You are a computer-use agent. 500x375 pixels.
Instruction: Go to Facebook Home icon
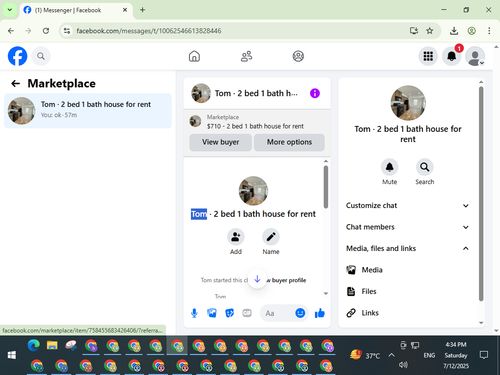pos(194,56)
